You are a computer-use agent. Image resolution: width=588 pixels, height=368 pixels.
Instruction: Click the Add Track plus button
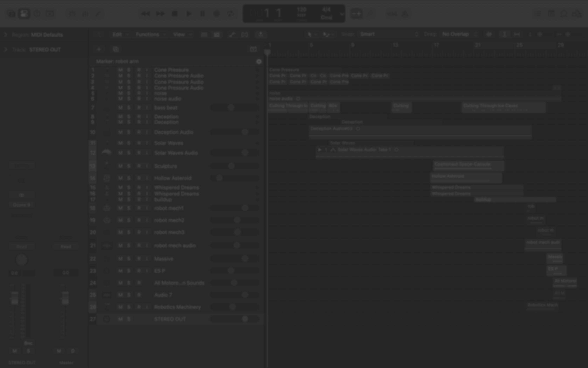tap(99, 49)
